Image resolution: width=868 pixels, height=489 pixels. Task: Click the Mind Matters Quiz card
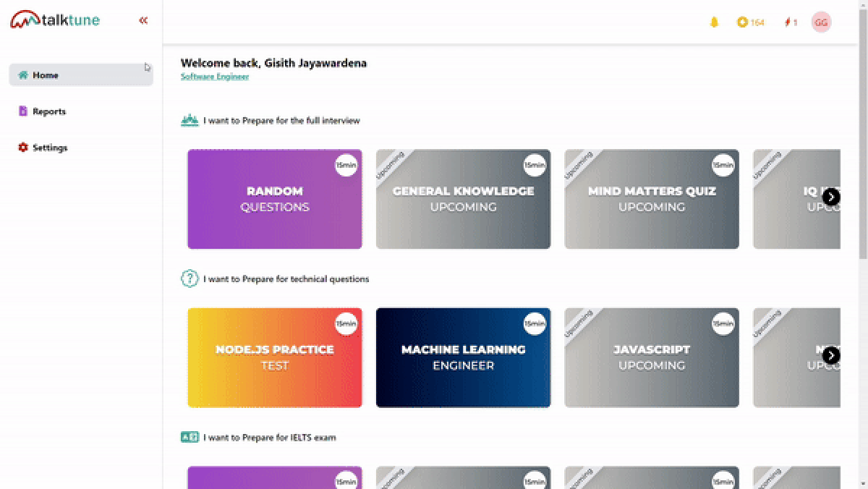pyautogui.click(x=651, y=199)
